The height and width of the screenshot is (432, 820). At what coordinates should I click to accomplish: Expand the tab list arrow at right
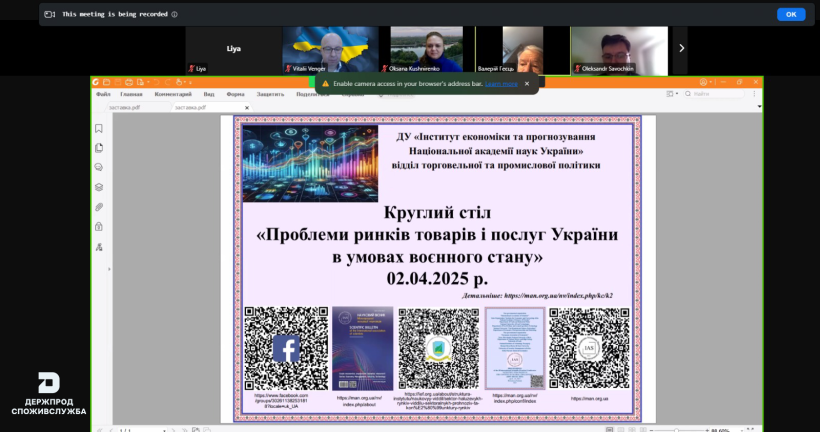point(759,107)
